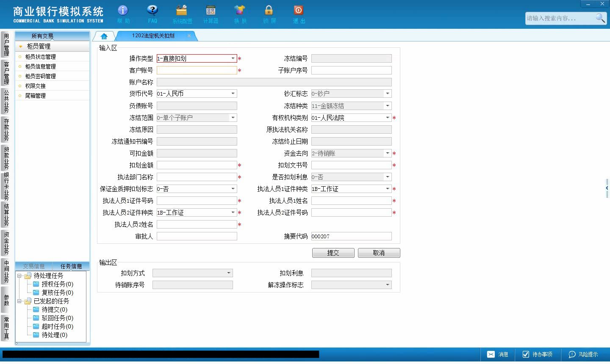Focus the 客户账号 input field

(x=197, y=70)
